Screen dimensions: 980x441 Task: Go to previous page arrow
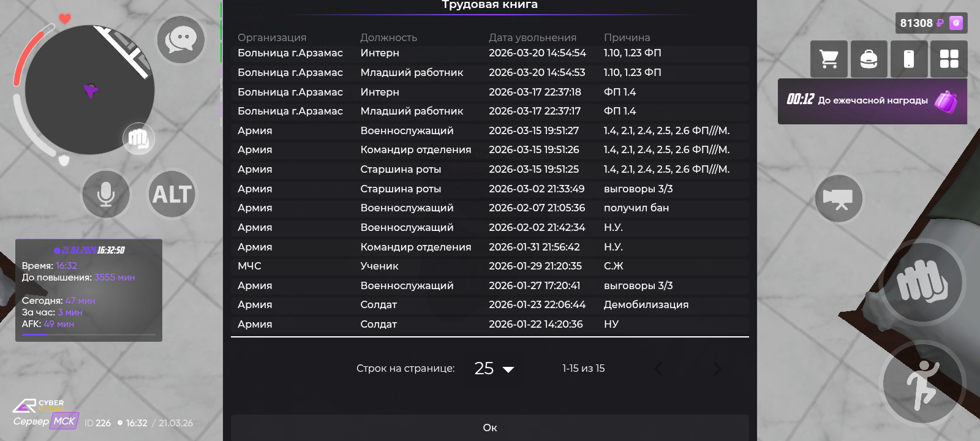pos(659,369)
